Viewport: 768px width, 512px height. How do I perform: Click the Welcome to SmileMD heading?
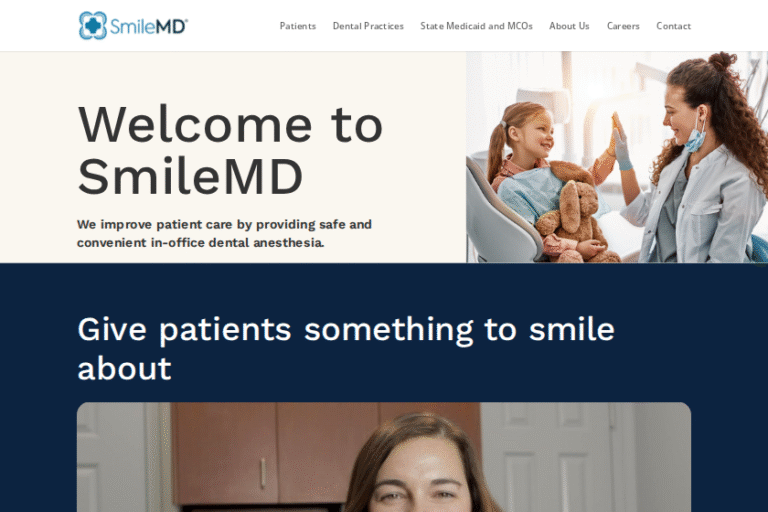[230, 150]
